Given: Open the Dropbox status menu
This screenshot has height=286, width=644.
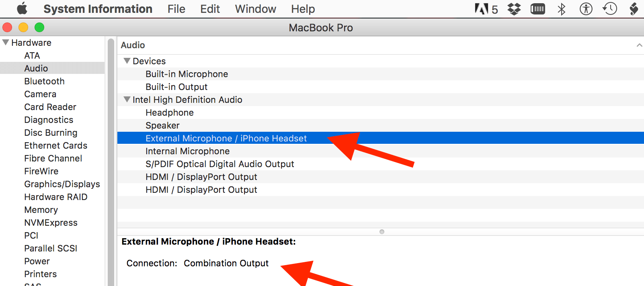Looking at the screenshot, I should (x=513, y=8).
